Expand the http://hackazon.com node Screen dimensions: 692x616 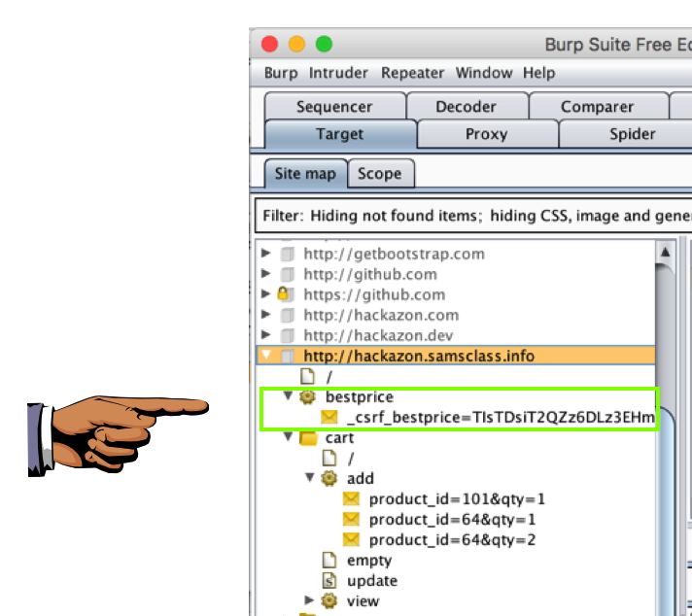pyautogui.click(x=265, y=314)
